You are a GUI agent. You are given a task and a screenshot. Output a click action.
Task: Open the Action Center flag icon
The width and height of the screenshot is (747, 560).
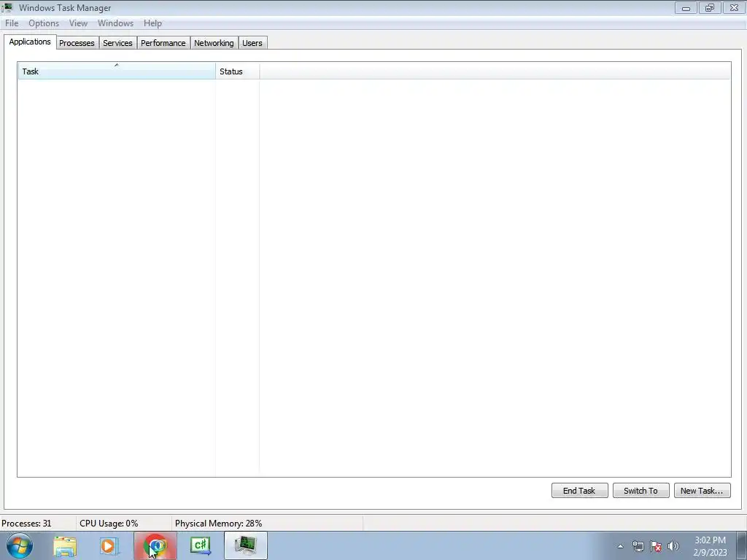pyautogui.click(x=656, y=546)
